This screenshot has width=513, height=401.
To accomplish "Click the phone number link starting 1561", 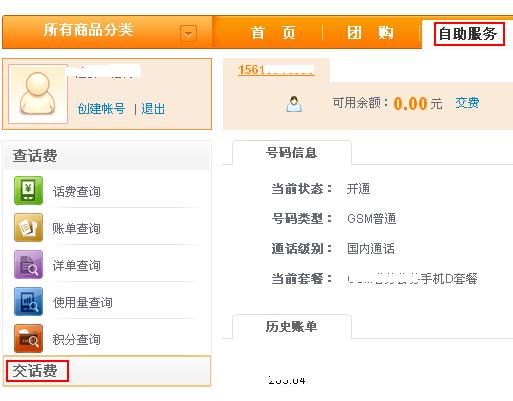I will [x=276, y=70].
